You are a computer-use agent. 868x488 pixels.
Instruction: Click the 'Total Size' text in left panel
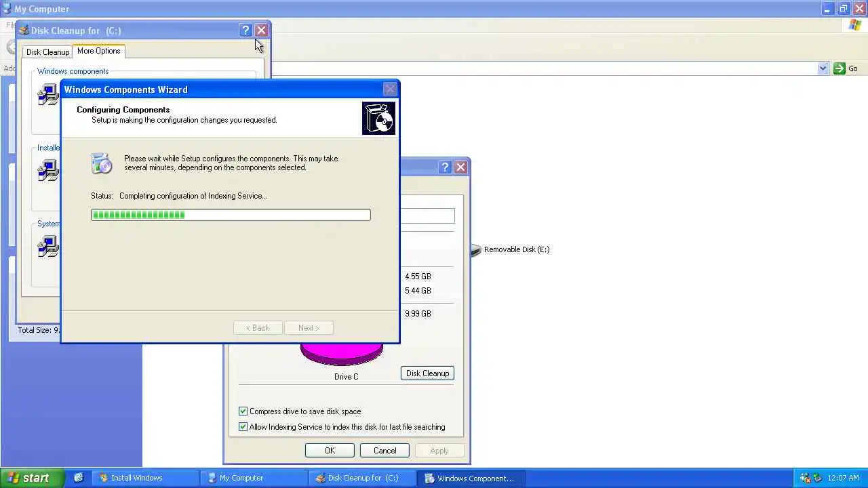[38, 330]
